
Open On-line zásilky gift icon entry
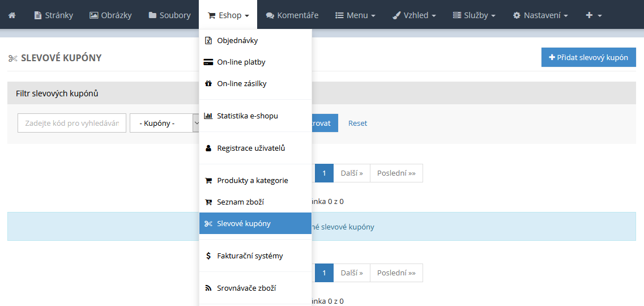241,84
